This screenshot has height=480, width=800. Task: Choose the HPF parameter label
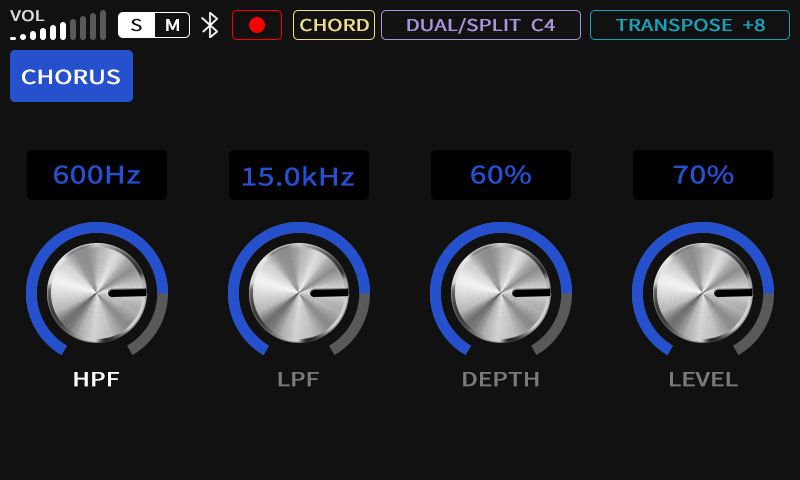point(96,379)
